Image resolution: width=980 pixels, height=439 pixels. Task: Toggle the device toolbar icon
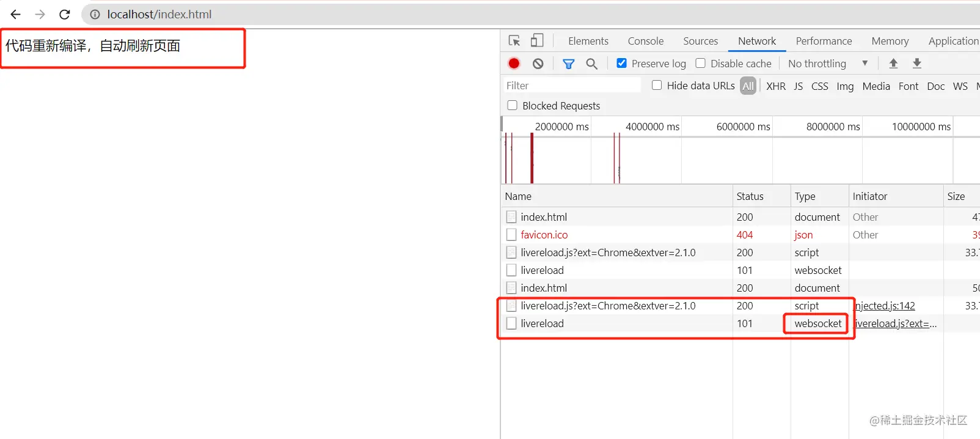(536, 40)
